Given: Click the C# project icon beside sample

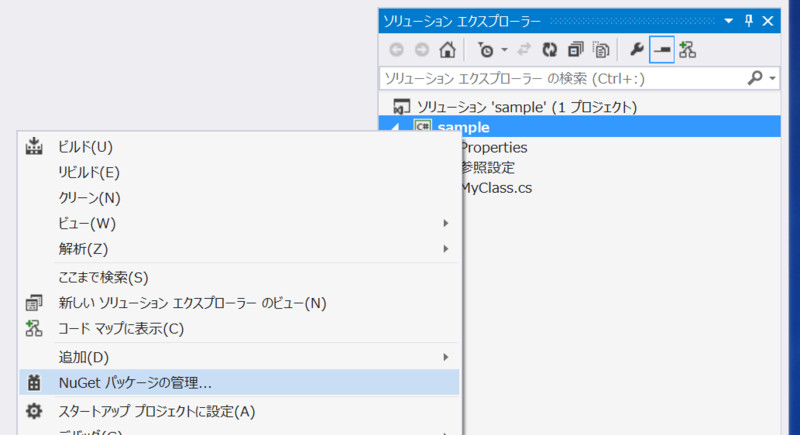Looking at the screenshot, I should click(423, 125).
